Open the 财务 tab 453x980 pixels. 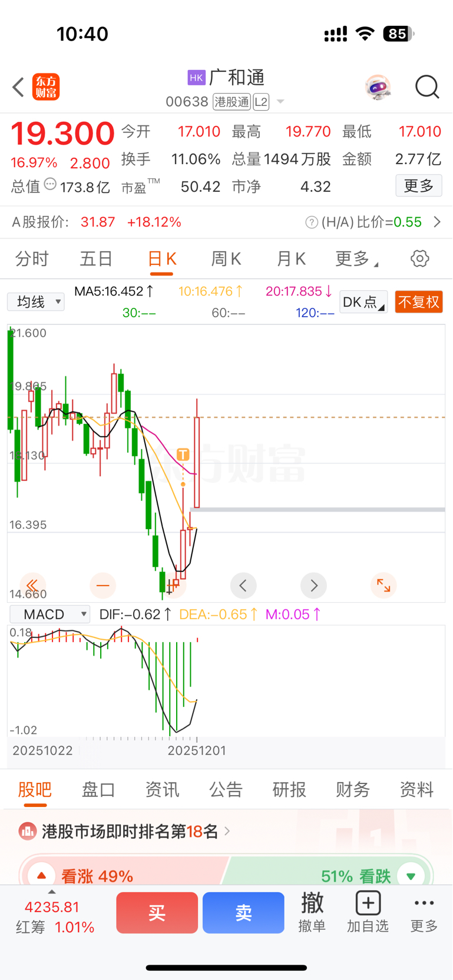tap(353, 789)
